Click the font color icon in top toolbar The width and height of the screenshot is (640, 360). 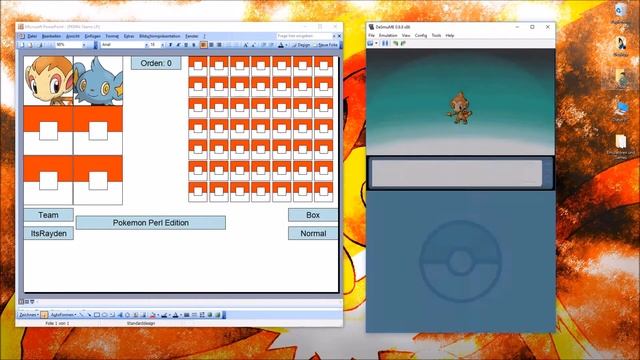pos(281,45)
